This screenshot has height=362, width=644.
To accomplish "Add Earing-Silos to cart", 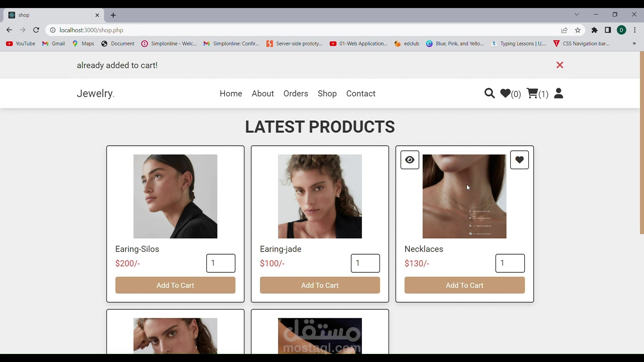I will click(175, 285).
